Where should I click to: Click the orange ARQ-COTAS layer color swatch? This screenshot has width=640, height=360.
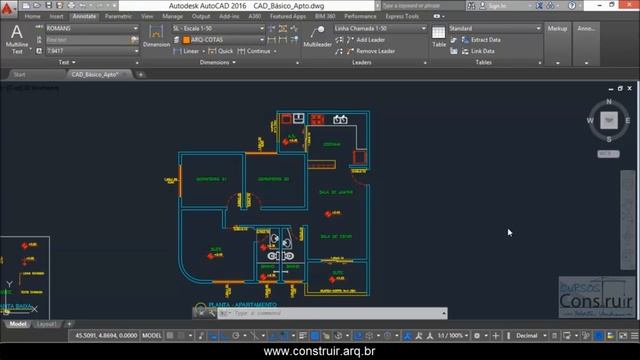coord(186,40)
